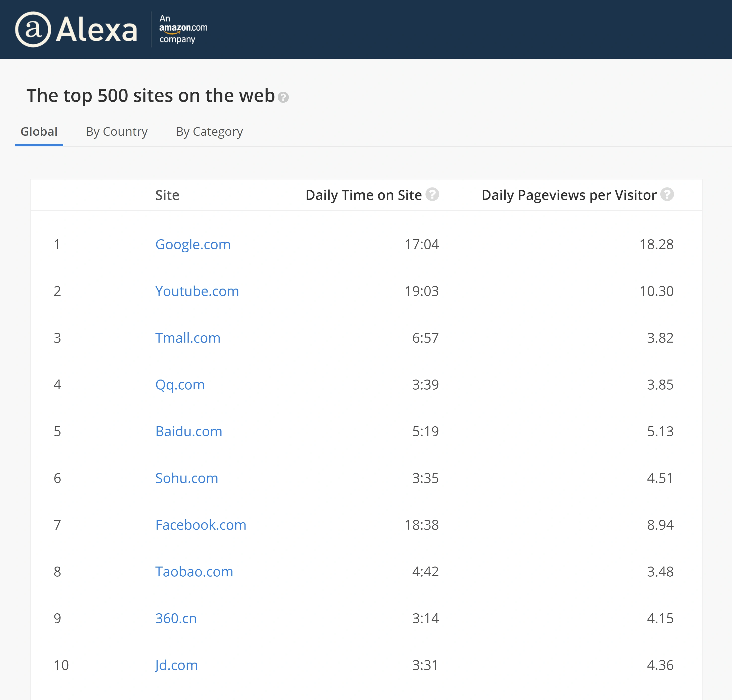The width and height of the screenshot is (732, 700).
Task: Click the Daily Time on Site header text
Action: tap(363, 195)
